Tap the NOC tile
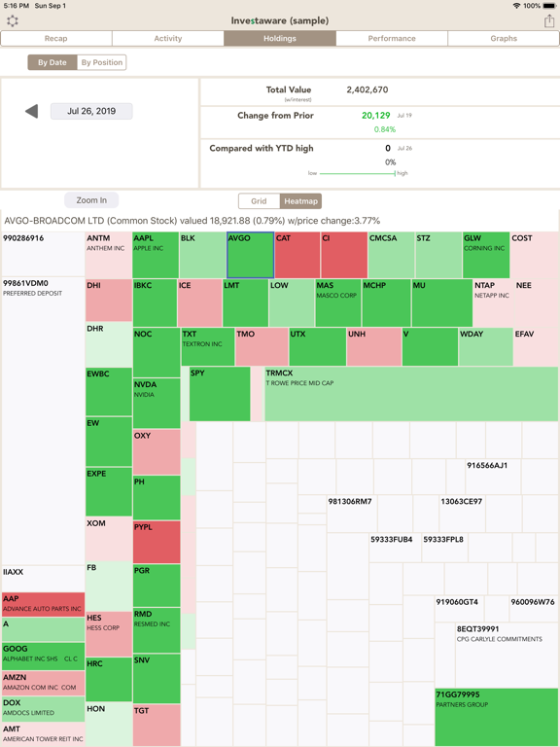Viewport: 560px width, 747px height. point(157,352)
